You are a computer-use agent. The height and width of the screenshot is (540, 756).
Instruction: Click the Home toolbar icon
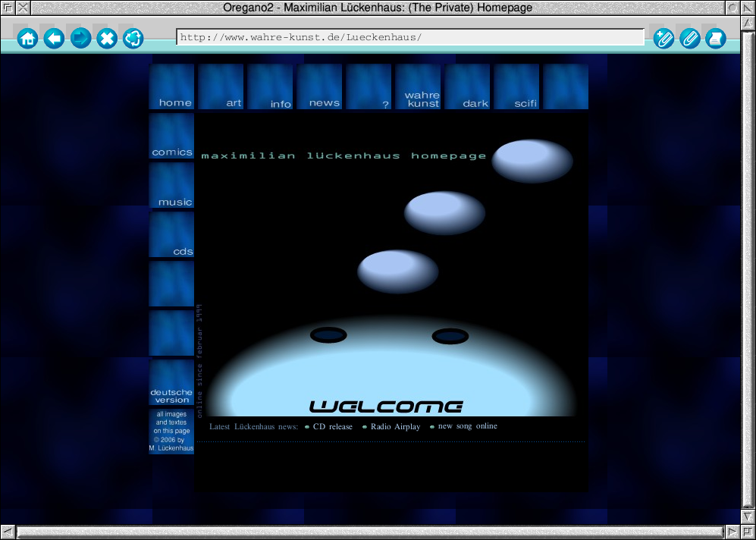[27, 38]
